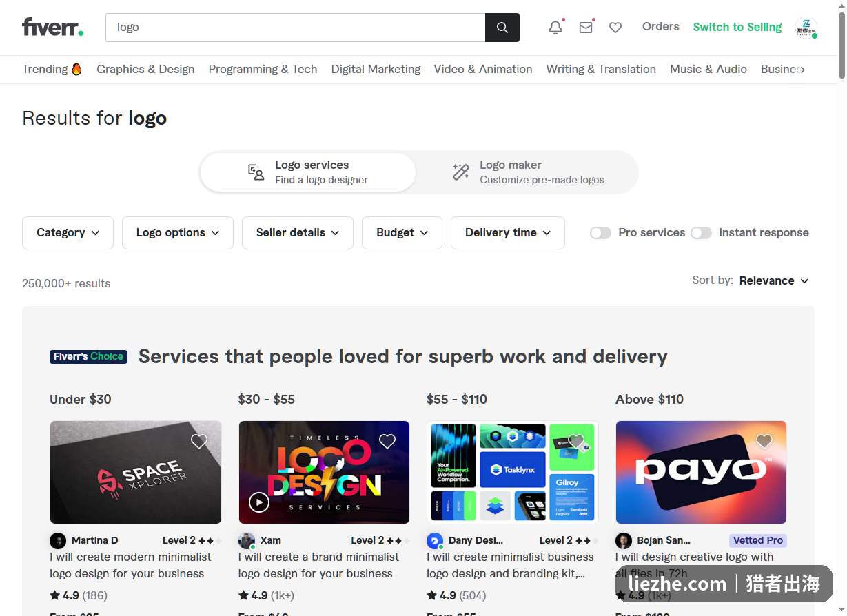Open the Writing & Translation category
847x616 pixels.
601,69
